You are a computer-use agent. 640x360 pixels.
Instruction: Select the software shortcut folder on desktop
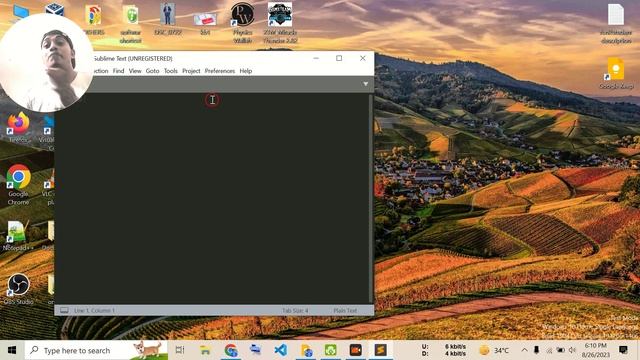[x=131, y=24]
